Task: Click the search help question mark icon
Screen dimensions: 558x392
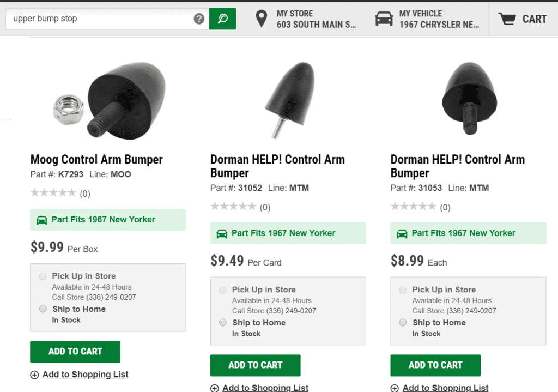Action: (x=199, y=19)
